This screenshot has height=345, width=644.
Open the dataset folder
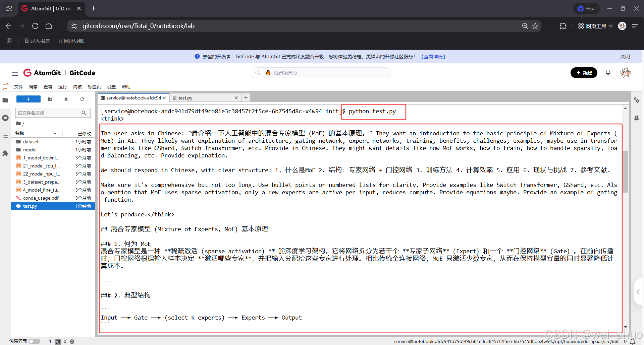click(53, 142)
